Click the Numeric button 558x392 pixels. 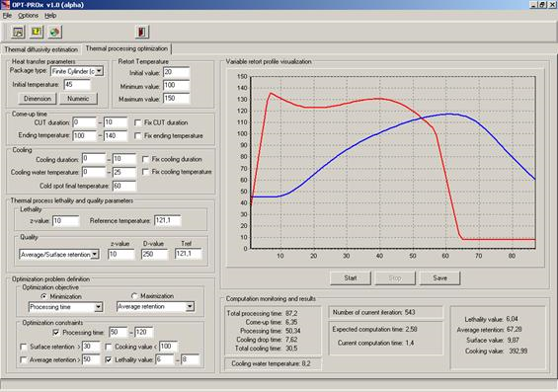(78, 99)
